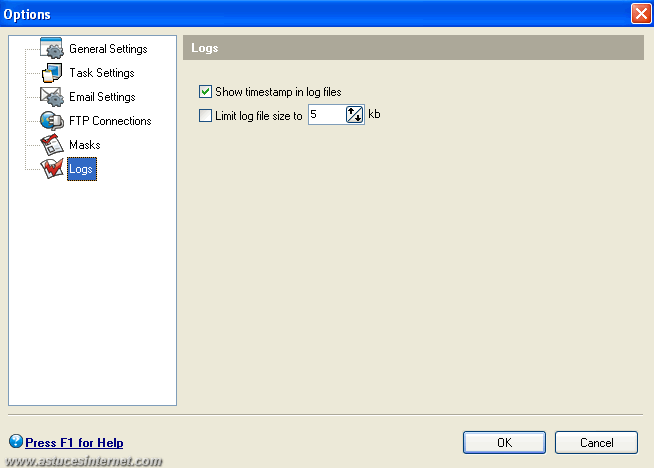Screen dimensions: 654x468
Task: Click the 'kb' unit label
Action: [x=374, y=114]
